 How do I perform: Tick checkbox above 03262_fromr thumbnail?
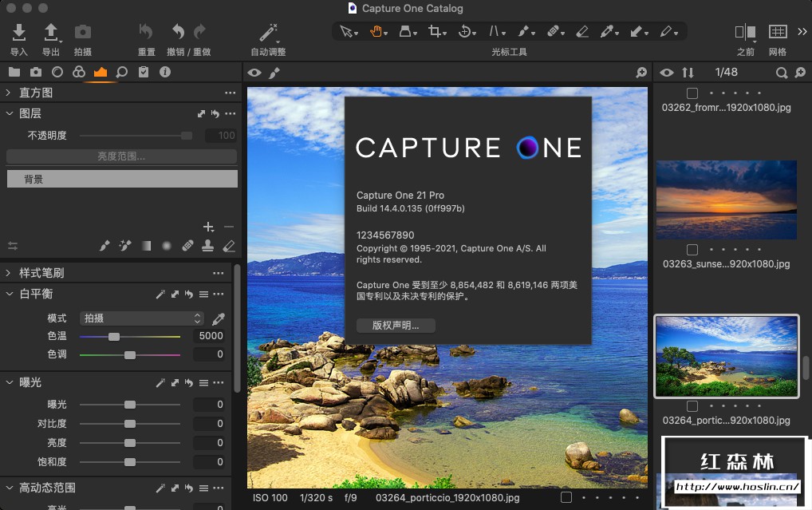(692, 93)
